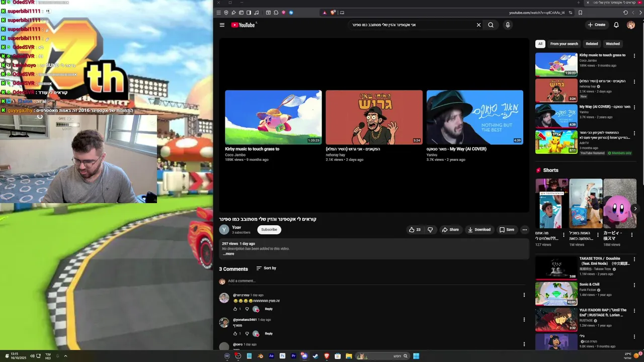Go to the YouTube home logo

click(244, 25)
